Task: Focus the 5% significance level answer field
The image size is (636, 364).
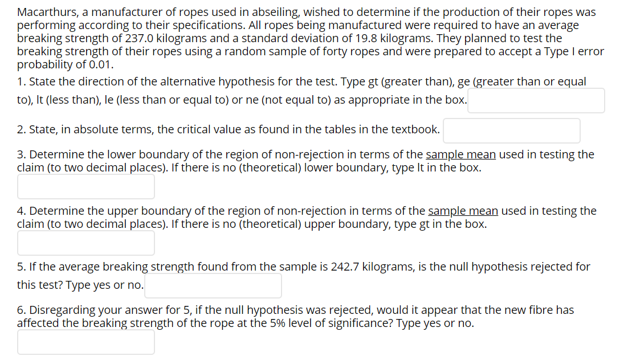Action: 85,342
